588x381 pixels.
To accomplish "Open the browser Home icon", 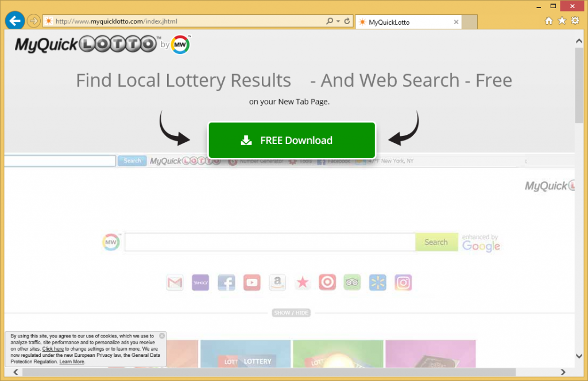I will pos(548,21).
